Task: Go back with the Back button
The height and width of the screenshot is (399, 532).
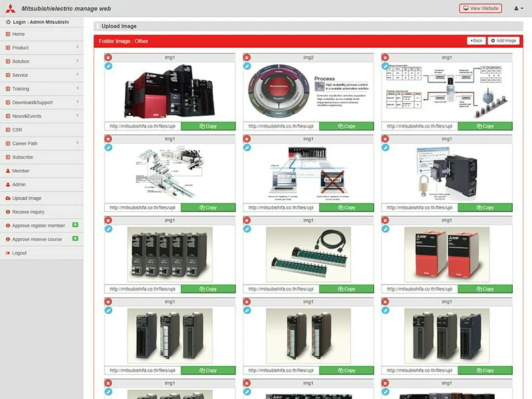Action: click(x=476, y=41)
